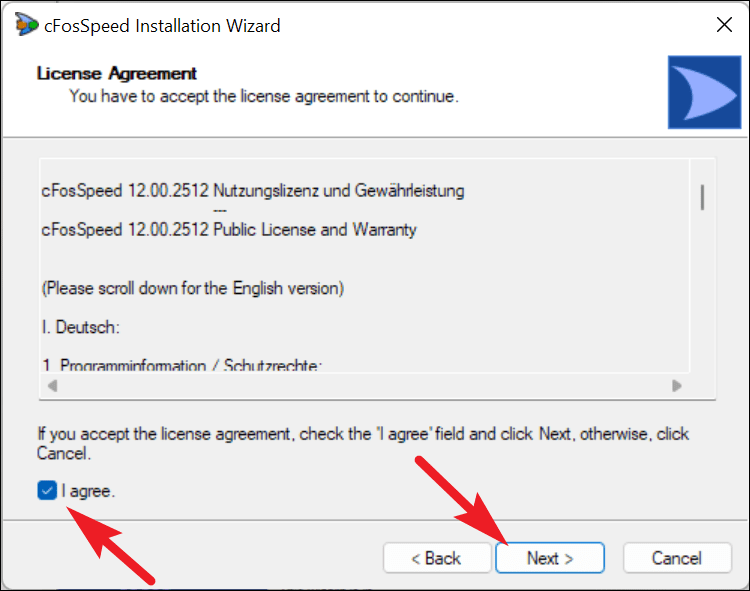Viewport: 750px width, 591px height.
Task: Click '1. Programminformation / Schutzrechte' line
Action: [182, 365]
